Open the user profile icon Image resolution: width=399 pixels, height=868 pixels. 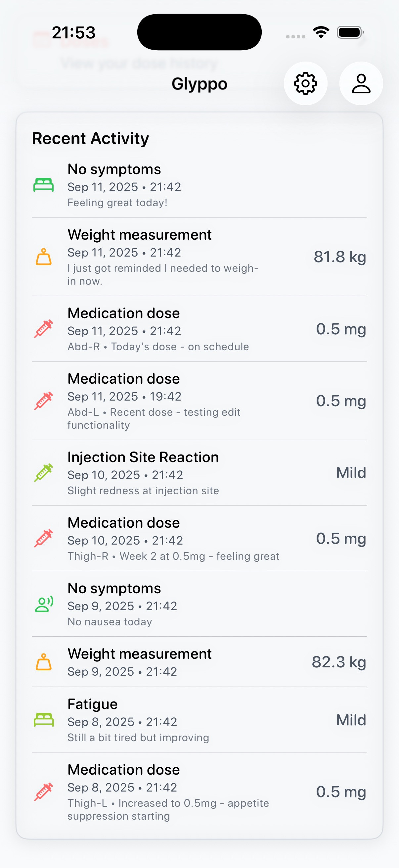pos(361,83)
